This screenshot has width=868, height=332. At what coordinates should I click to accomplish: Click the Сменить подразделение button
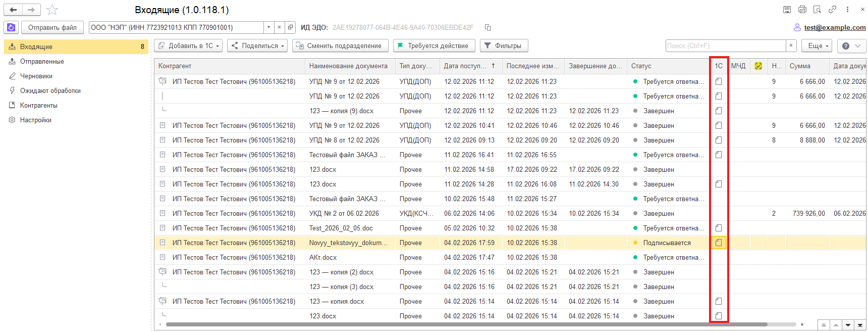click(340, 45)
